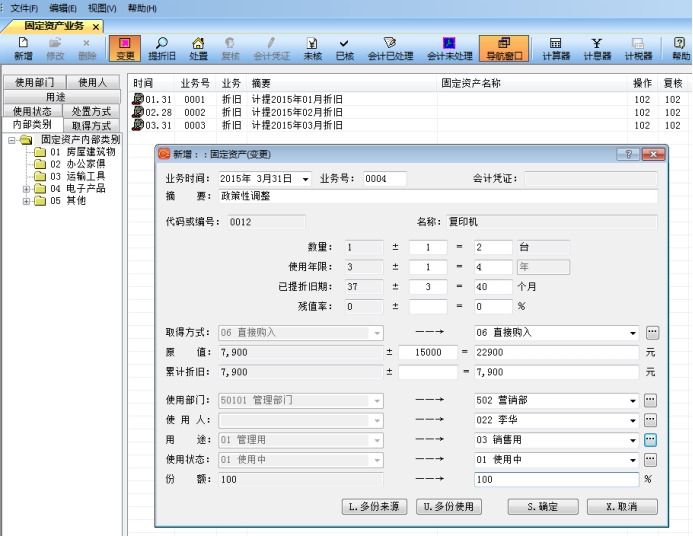Open the 计息器 tool
The height and width of the screenshot is (536, 693).
[x=597, y=49]
